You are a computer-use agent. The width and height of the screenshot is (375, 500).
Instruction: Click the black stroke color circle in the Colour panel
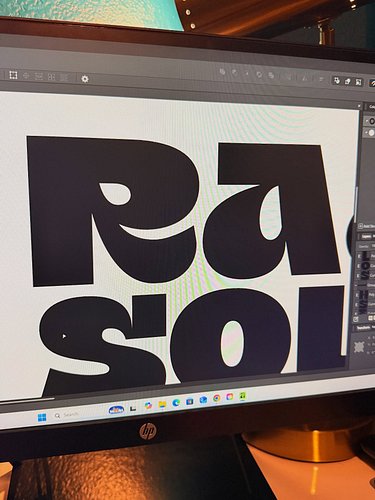372,122
